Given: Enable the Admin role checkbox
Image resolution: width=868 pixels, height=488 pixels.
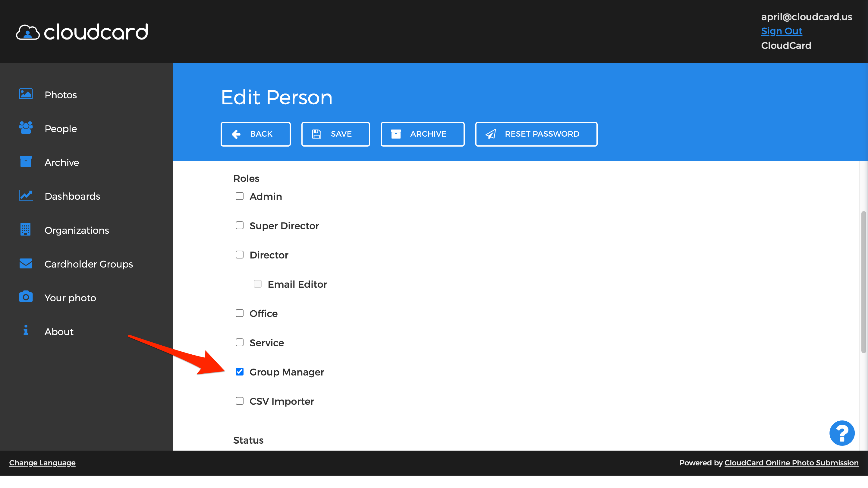Looking at the screenshot, I should pyautogui.click(x=239, y=196).
